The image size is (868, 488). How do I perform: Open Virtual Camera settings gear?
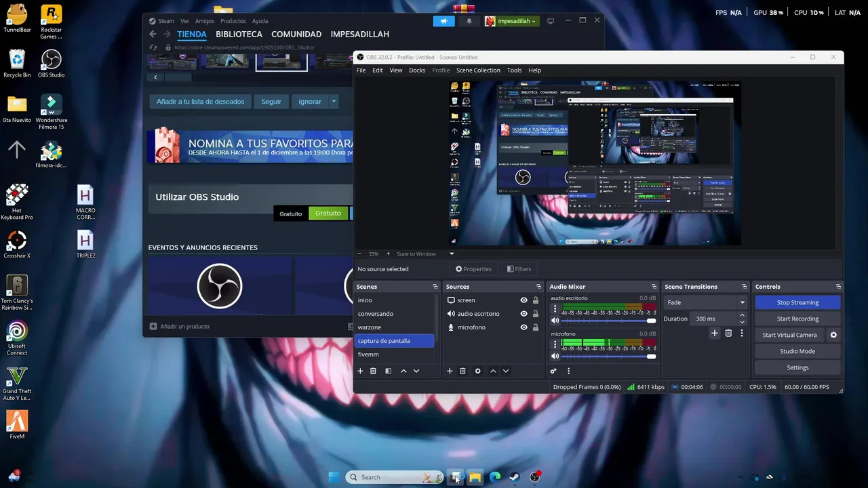(x=833, y=335)
